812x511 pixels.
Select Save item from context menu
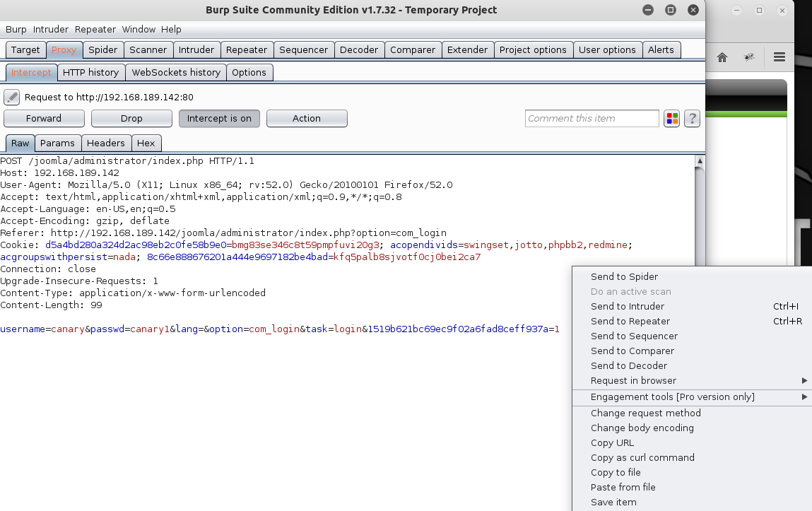click(x=692, y=503)
